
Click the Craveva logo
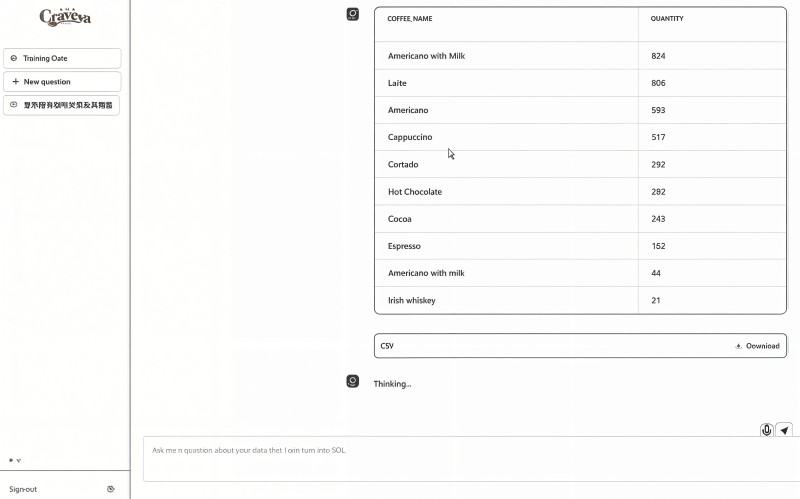(65, 16)
